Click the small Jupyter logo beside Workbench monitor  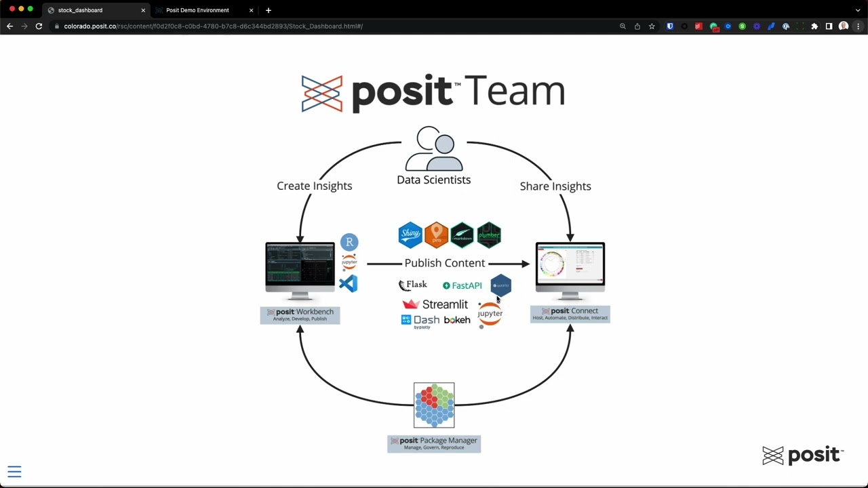pos(349,262)
